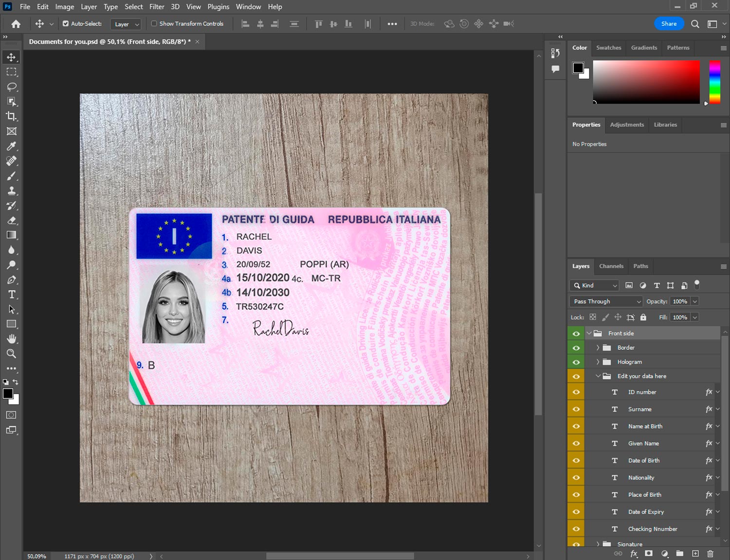Open the Kind filter dropdown in Layers
730x560 pixels.
[x=594, y=286]
